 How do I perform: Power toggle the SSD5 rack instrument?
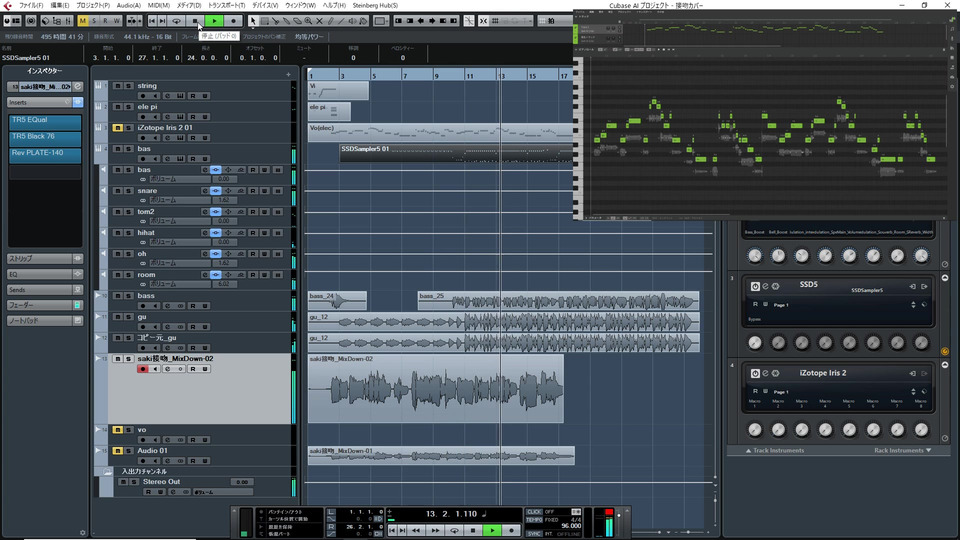pyautogui.click(x=755, y=286)
